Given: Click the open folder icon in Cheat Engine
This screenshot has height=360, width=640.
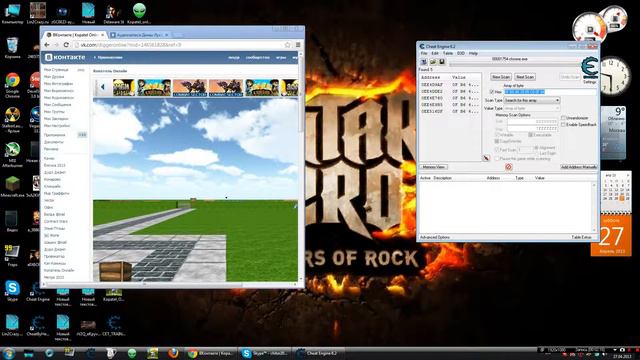Looking at the screenshot, I should coord(433,62).
